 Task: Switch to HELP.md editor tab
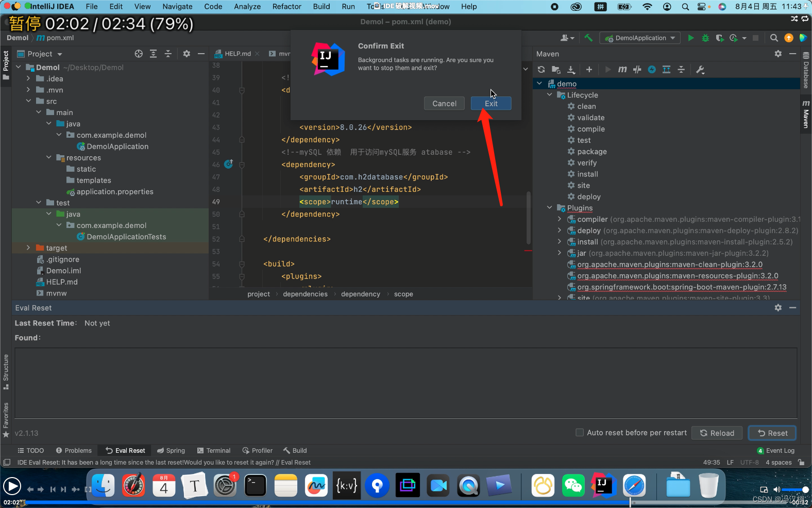pyautogui.click(x=238, y=54)
